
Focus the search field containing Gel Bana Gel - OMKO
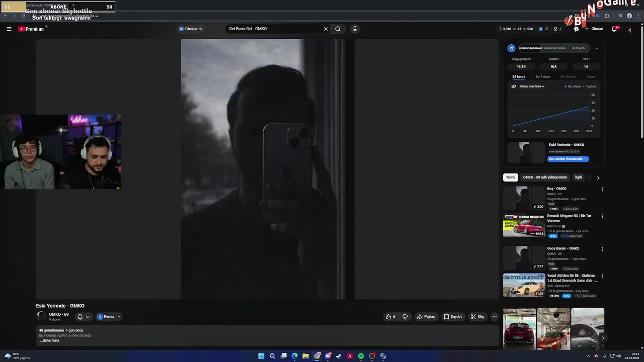pos(274,29)
